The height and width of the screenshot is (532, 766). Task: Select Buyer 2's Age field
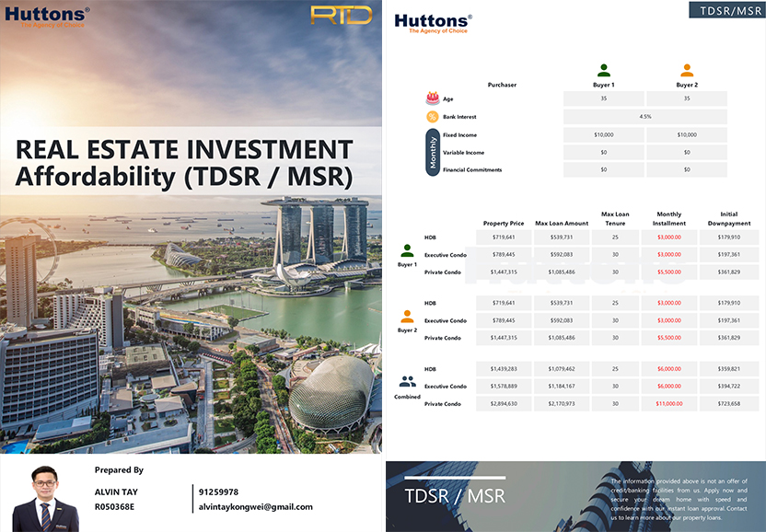pos(687,98)
